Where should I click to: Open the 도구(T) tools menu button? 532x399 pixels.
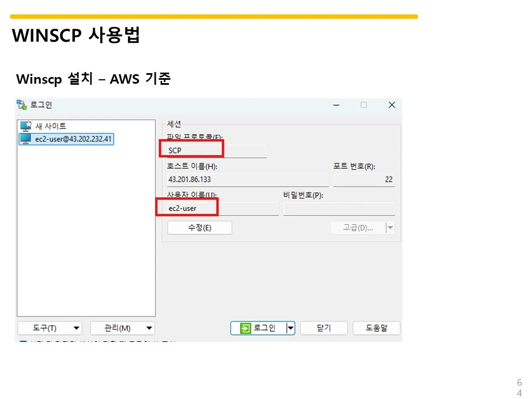click(x=49, y=328)
